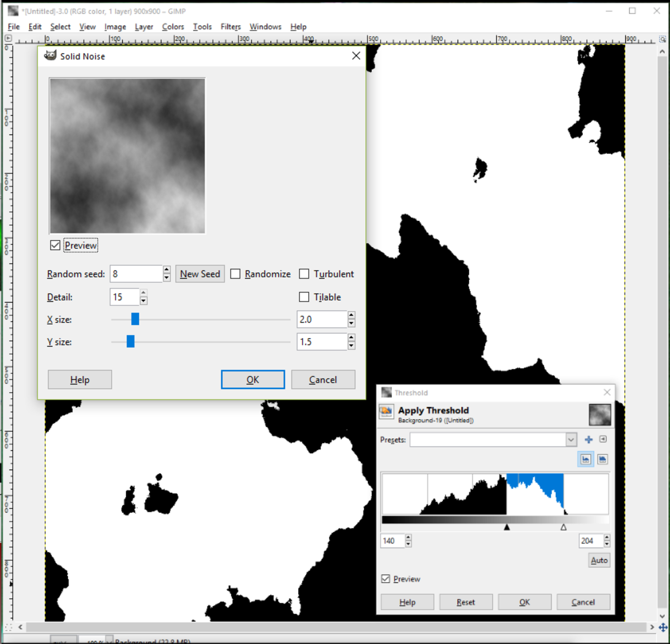Image resolution: width=670 pixels, height=644 pixels.
Task: Click the New Seed button
Action: point(200,273)
